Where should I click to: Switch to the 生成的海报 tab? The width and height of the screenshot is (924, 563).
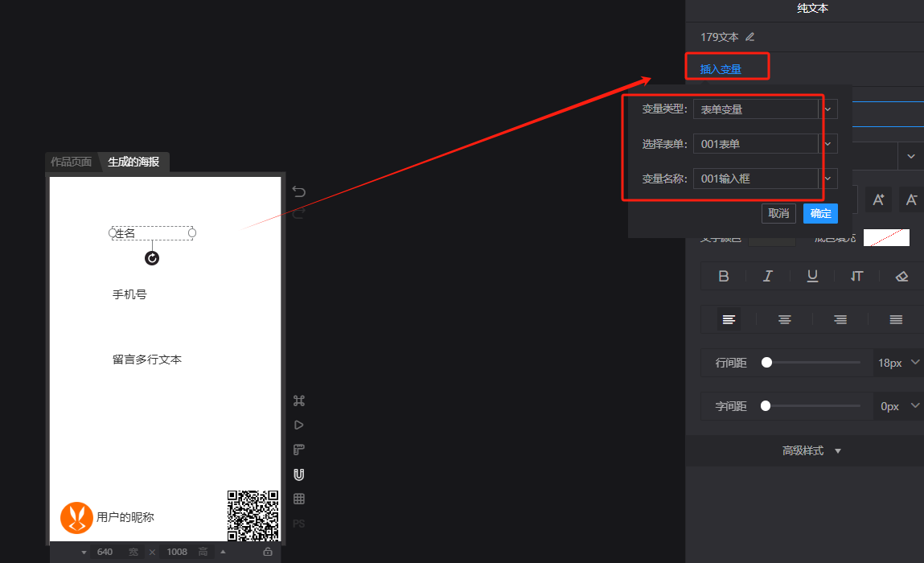[x=133, y=162]
